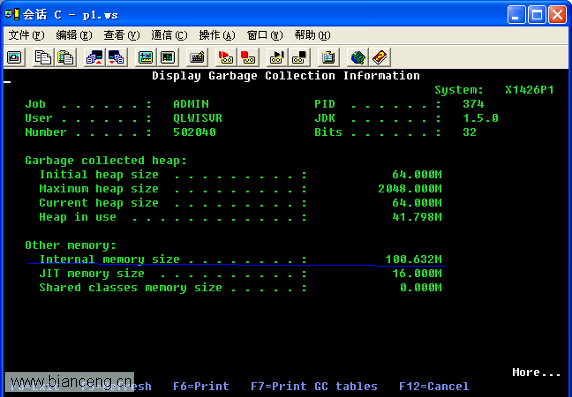
Task: Open the 查看(V) menu
Action: pos(121,35)
